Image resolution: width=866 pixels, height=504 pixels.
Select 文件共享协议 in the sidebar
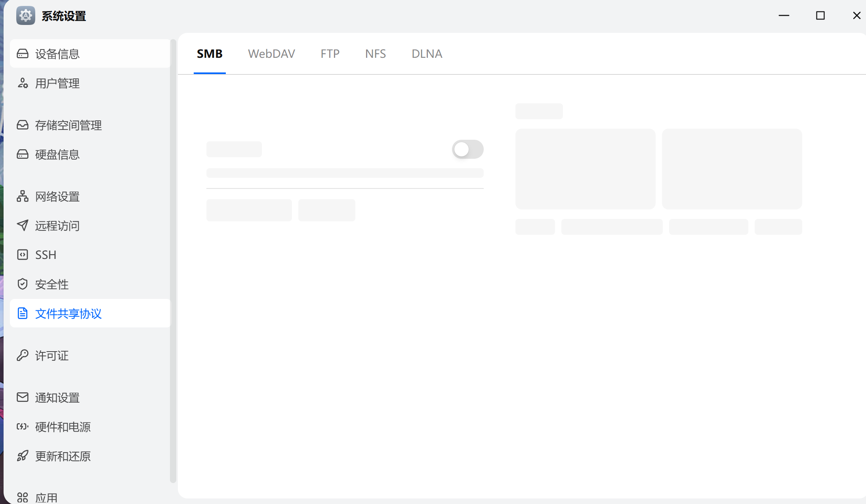[68, 314]
